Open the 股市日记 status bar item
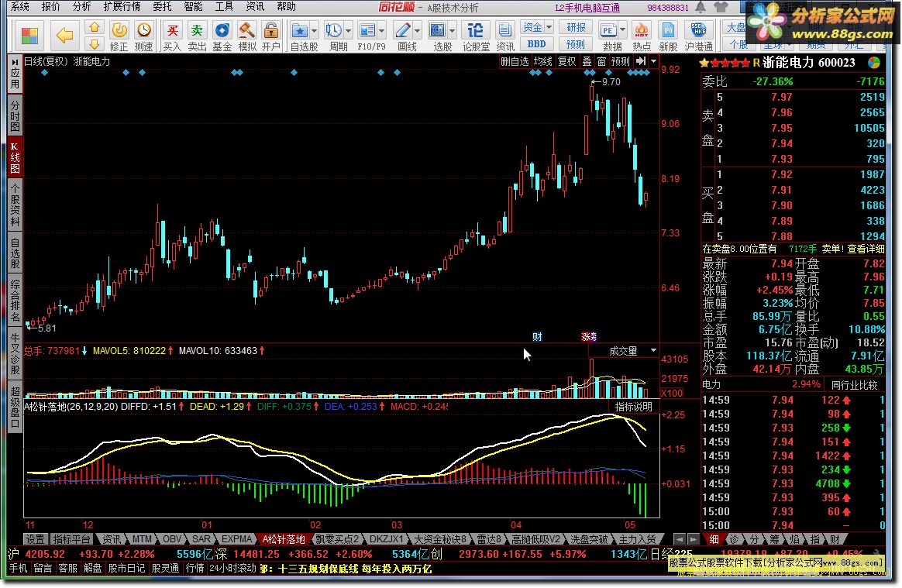Viewport: 902px width, 588px height. point(126,569)
